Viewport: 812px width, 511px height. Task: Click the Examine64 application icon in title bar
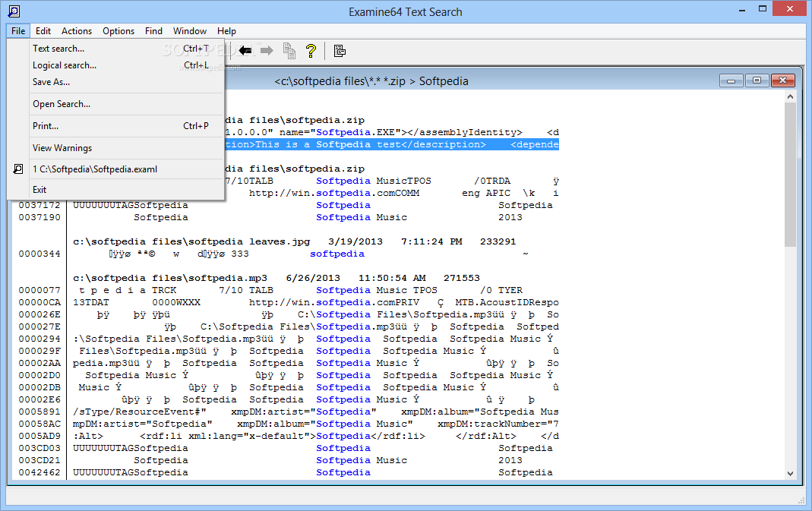[14, 11]
